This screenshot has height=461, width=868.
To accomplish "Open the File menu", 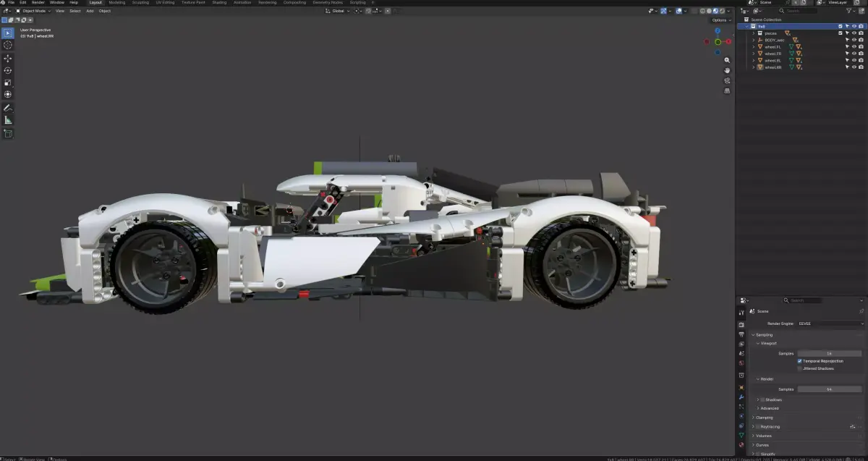I will coord(11,2).
